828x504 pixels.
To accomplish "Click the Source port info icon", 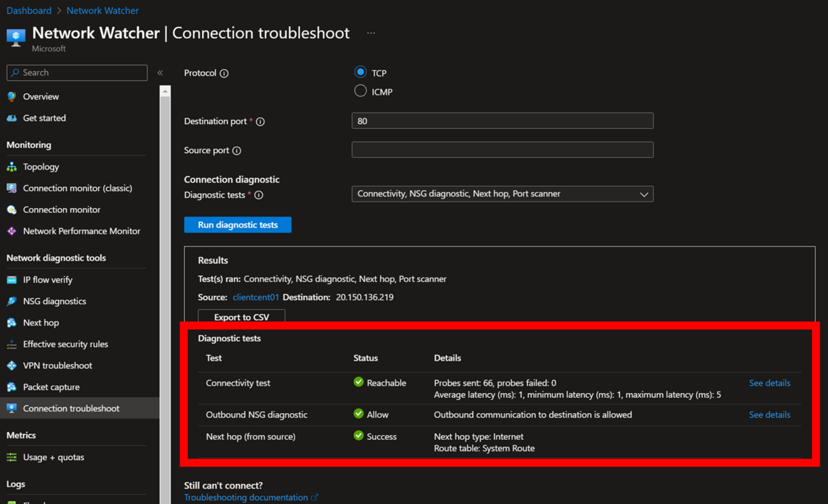I will tap(237, 150).
